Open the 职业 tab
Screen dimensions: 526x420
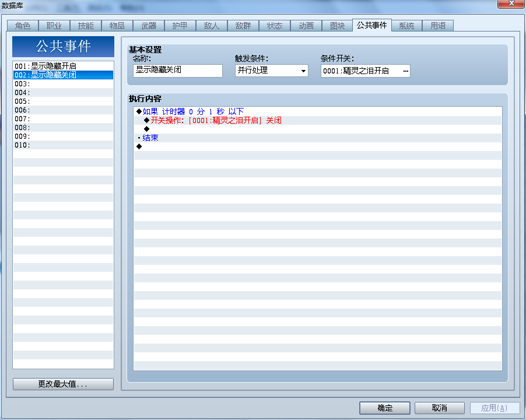click(54, 26)
